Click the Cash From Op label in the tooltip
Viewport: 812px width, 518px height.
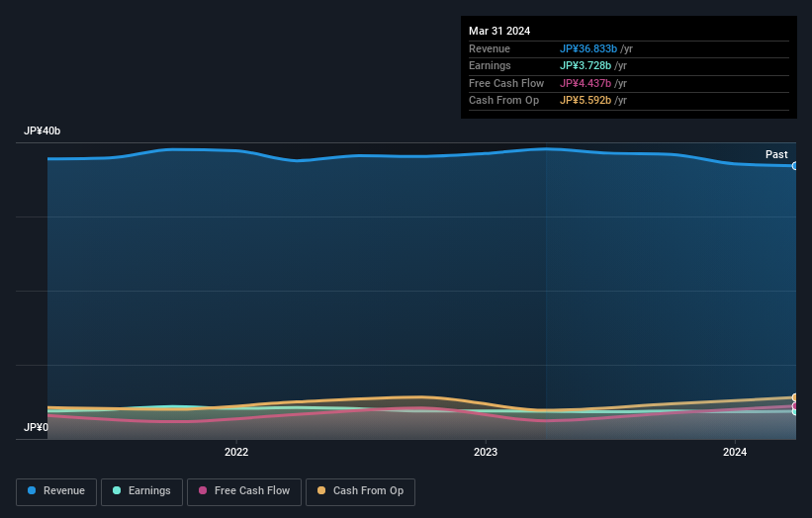503,101
